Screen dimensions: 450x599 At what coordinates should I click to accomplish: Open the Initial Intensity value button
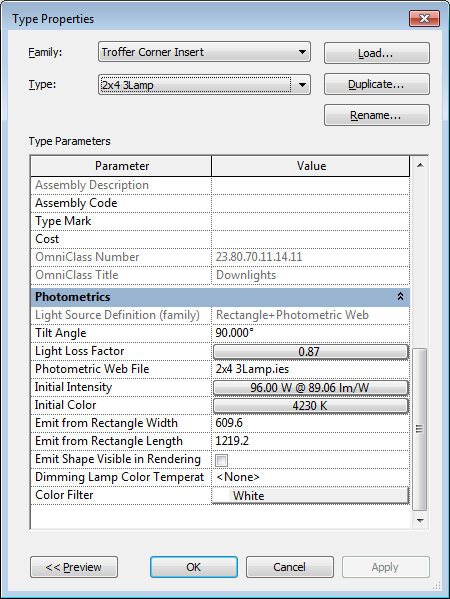[x=310, y=387]
